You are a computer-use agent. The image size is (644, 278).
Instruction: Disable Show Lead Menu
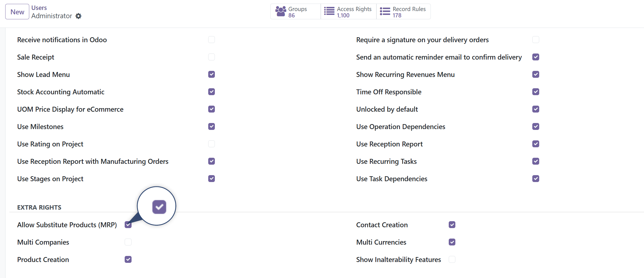tap(211, 74)
